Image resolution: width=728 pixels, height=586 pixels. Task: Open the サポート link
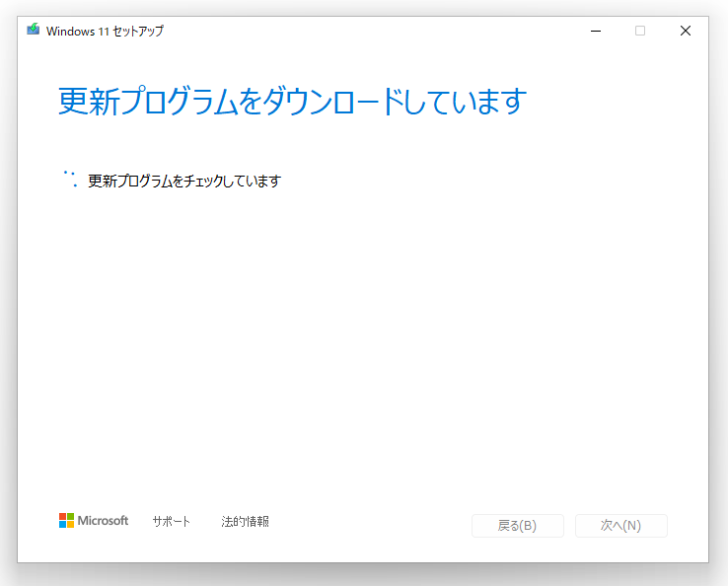[x=172, y=522]
